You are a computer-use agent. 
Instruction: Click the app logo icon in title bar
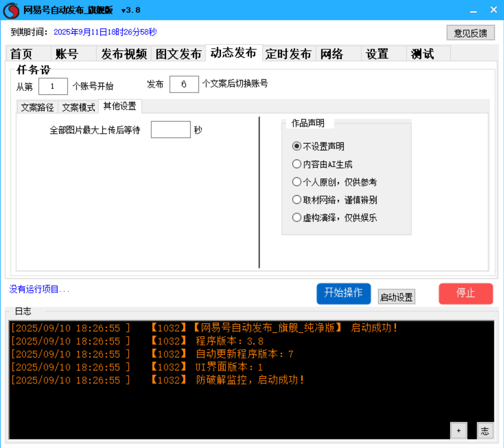pos(11,9)
